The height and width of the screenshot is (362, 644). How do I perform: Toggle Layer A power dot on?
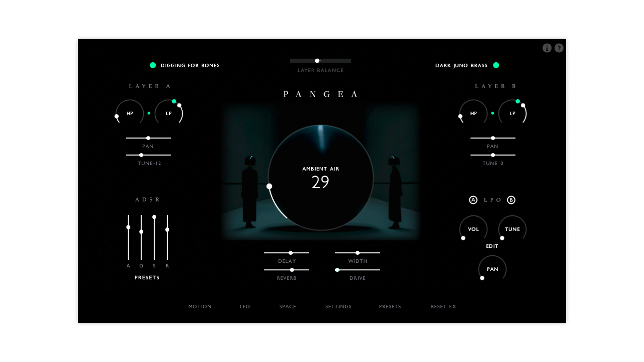pyautogui.click(x=153, y=65)
